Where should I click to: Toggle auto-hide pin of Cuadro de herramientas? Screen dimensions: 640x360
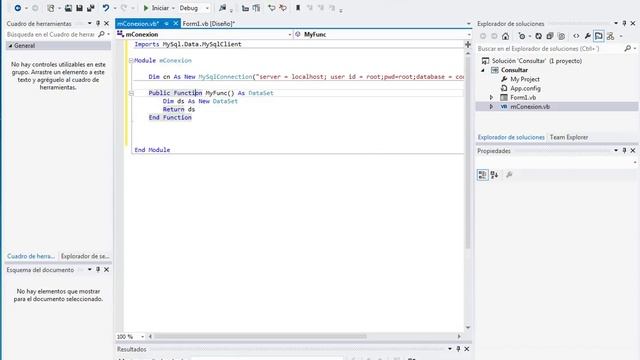[x=98, y=24]
